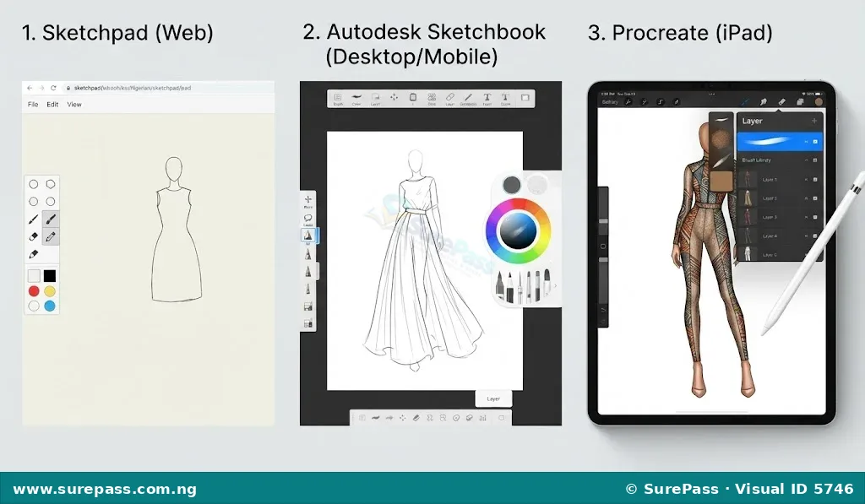The width and height of the screenshot is (865, 504).
Task: Select the marker tool below the eraser
Action: pos(33,254)
